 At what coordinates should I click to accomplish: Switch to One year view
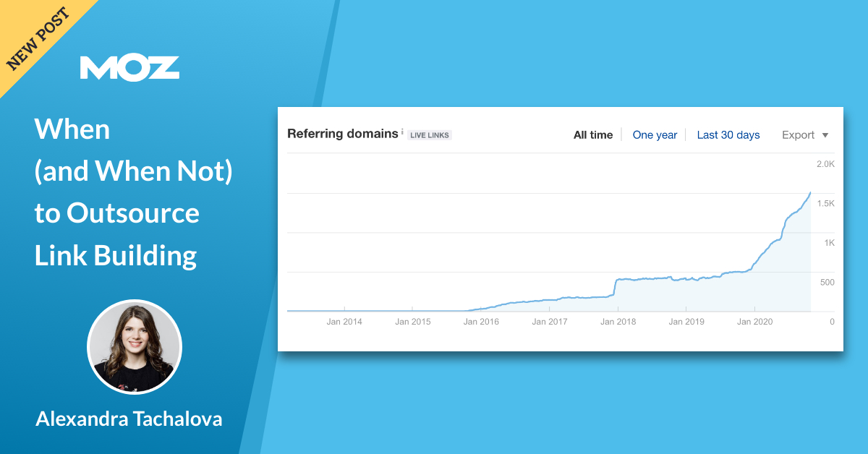(x=655, y=134)
